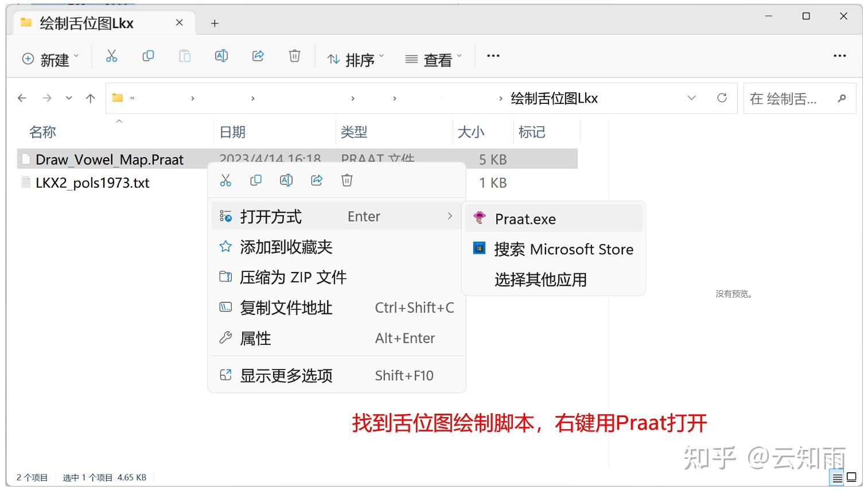Image resolution: width=868 pixels, height=494 pixels.
Task: Click the Paste icon in the top toolbar
Action: click(x=185, y=56)
